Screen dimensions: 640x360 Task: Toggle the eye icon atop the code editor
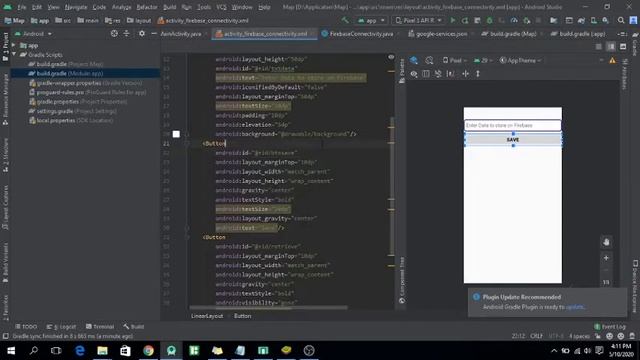pyautogui.click(x=391, y=57)
